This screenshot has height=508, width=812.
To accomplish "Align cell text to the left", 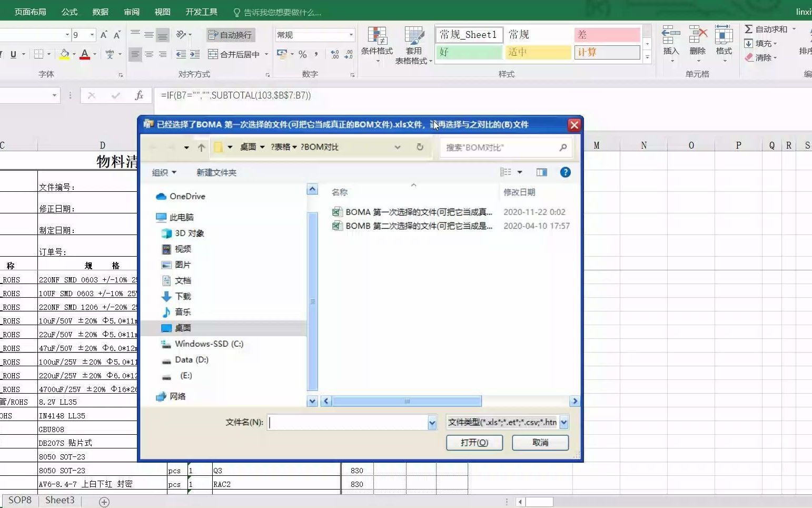I will (x=135, y=54).
